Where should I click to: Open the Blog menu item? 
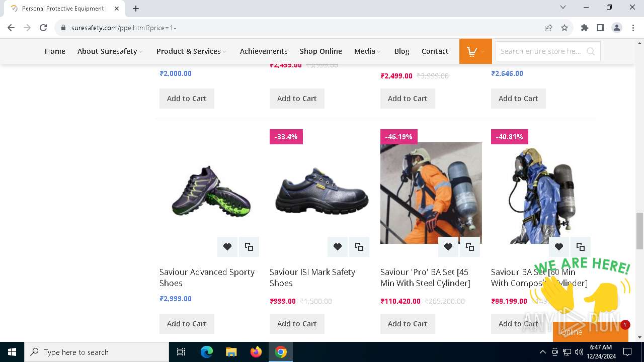click(x=401, y=51)
